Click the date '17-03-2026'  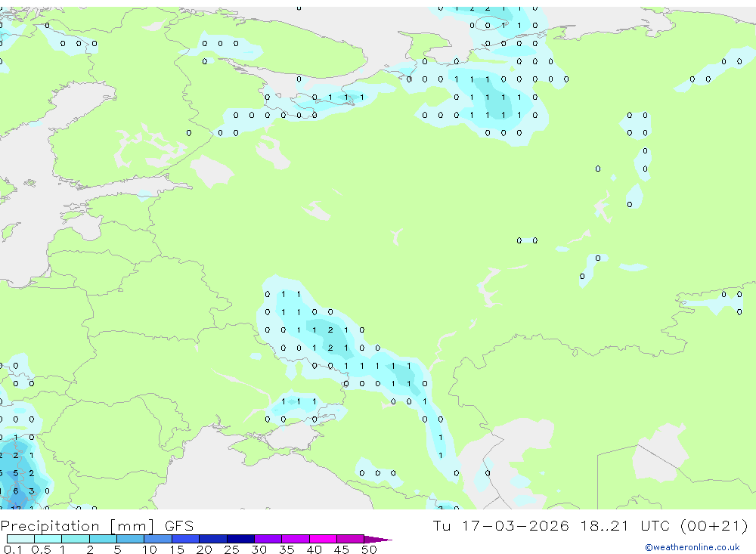515,525
